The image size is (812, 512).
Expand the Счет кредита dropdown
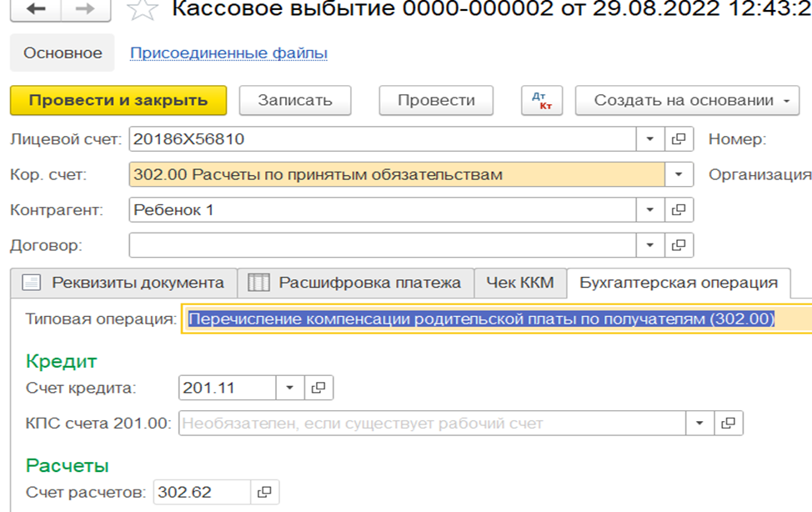(x=289, y=388)
